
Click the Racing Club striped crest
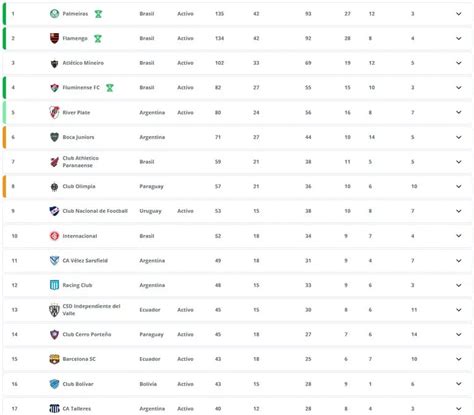pos(54,285)
